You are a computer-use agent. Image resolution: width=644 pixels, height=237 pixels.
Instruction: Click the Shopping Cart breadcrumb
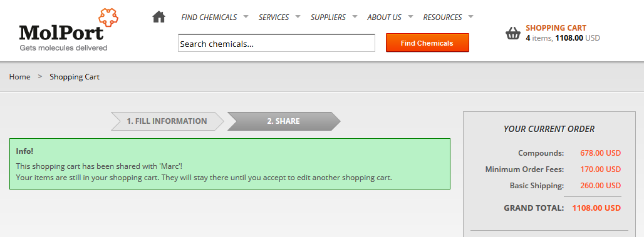75,77
